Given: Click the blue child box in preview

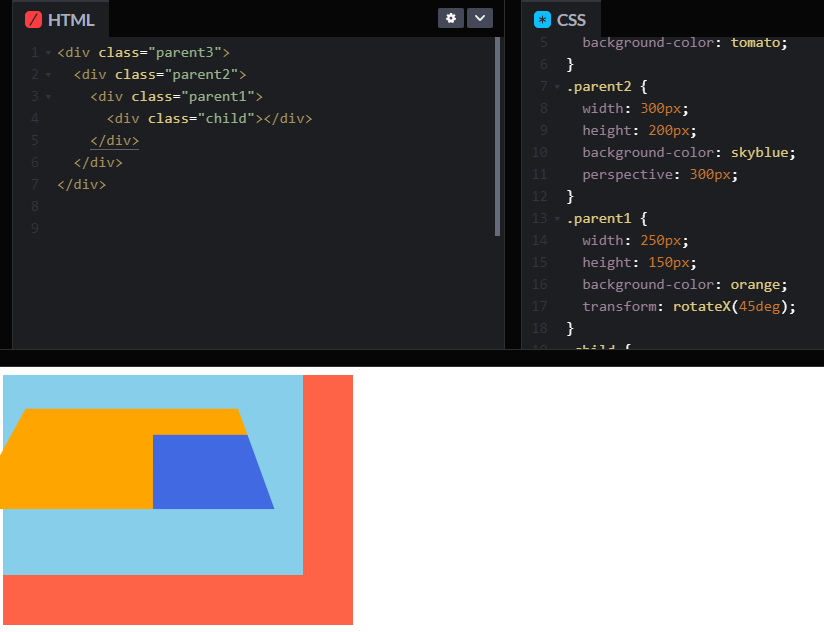Looking at the screenshot, I should pyautogui.click(x=208, y=473).
